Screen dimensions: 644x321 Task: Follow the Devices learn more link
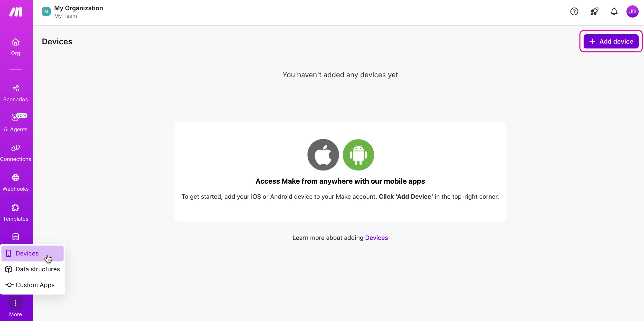(376, 237)
